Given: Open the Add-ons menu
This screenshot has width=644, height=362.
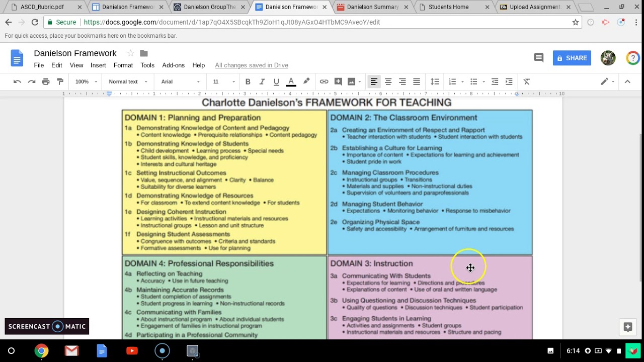Looking at the screenshot, I should point(173,65).
